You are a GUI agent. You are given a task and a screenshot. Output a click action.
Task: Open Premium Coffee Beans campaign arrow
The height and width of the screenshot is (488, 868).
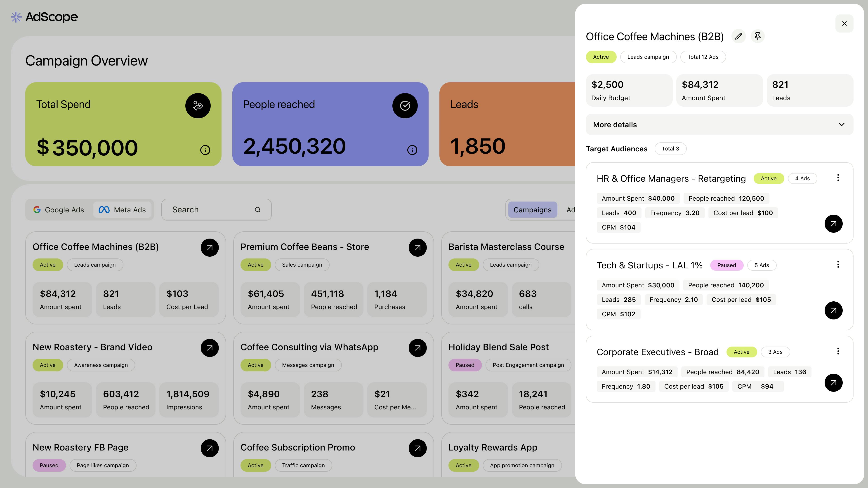(x=417, y=248)
